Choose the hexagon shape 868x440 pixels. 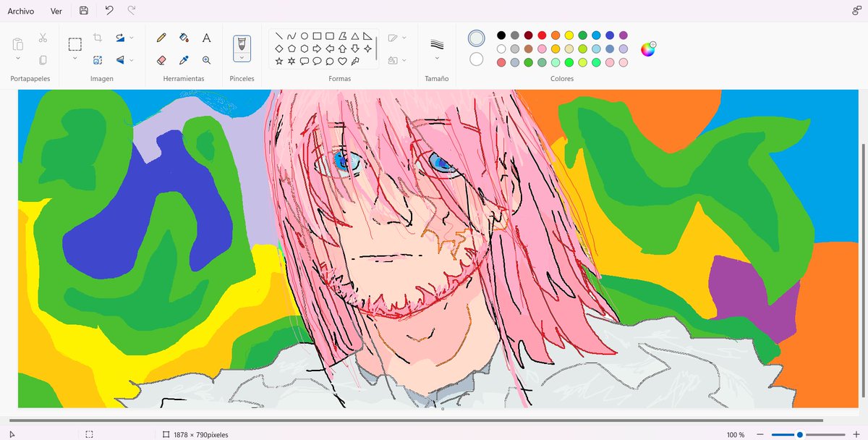click(305, 48)
